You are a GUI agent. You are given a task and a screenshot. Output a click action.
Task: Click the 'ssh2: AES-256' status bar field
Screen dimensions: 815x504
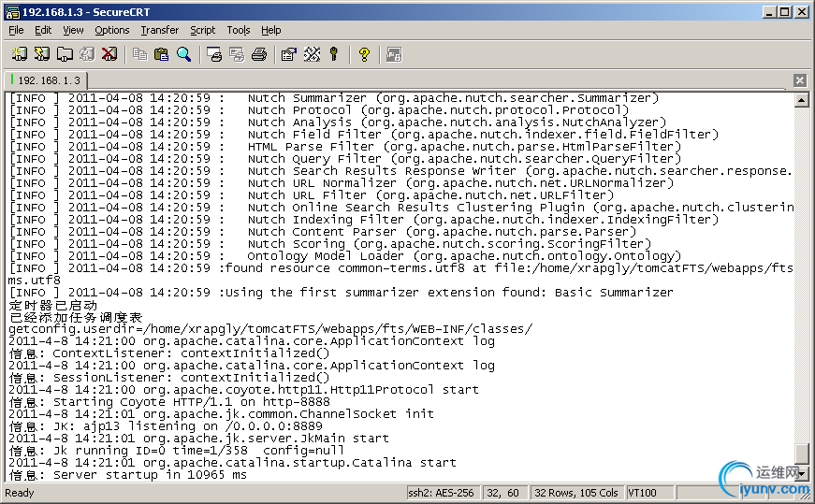click(442, 493)
